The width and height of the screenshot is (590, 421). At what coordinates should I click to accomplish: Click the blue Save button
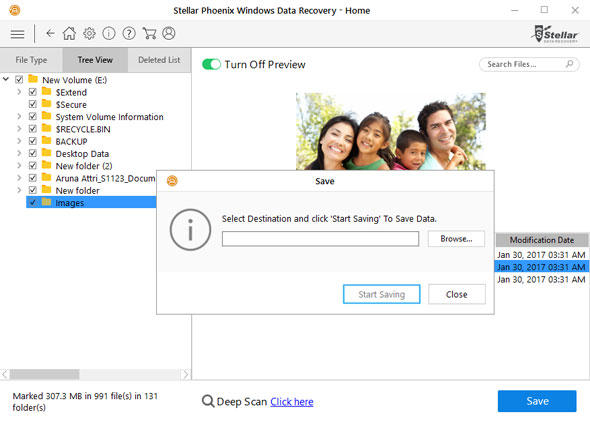tap(537, 401)
